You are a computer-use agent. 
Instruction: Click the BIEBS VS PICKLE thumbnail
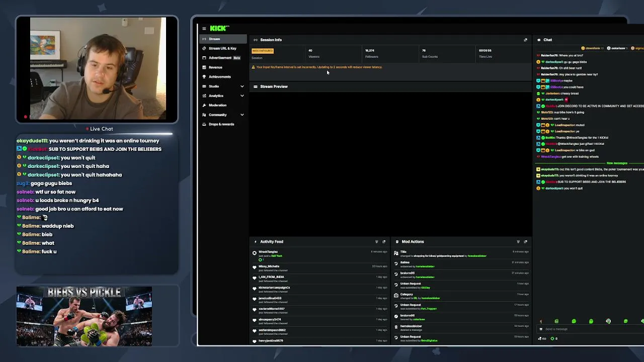coord(84,317)
